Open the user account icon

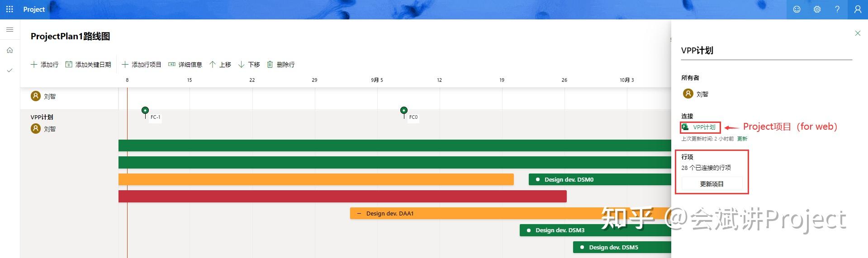click(x=858, y=9)
